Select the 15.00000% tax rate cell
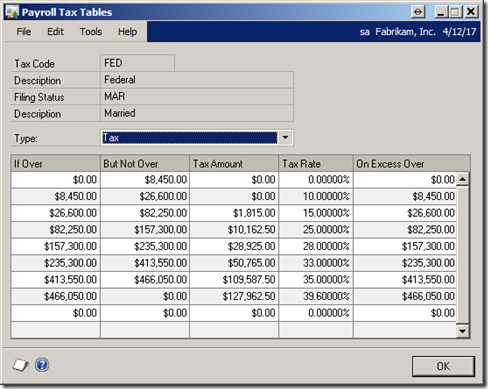 tap(316, 213)
